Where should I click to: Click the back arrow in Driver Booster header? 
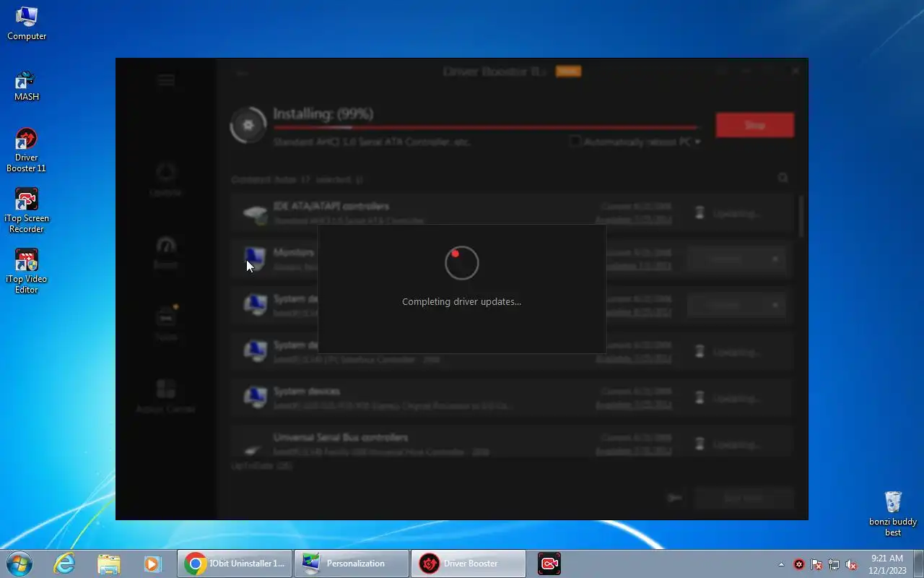pos(243,72)
